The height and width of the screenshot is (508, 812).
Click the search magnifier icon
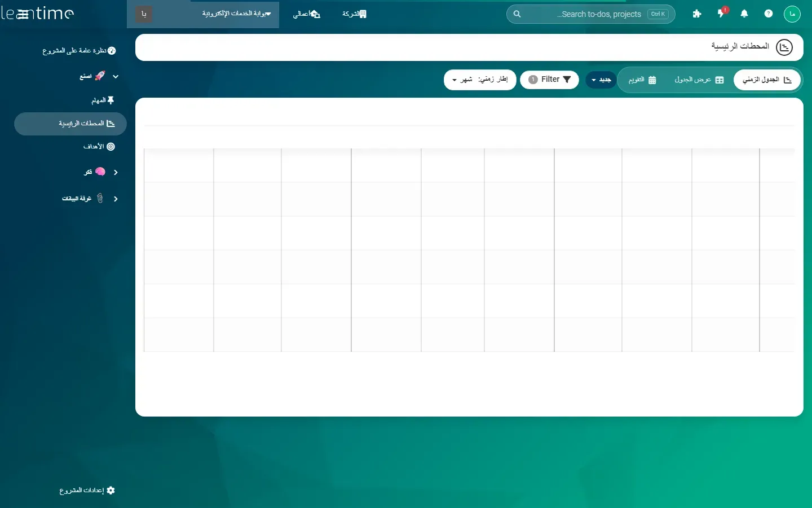tap(517, 14)
